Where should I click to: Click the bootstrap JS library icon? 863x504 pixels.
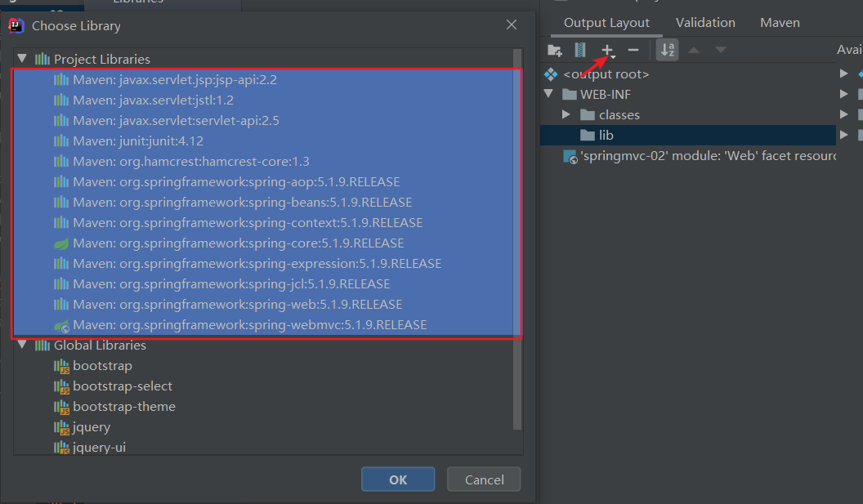61,366
